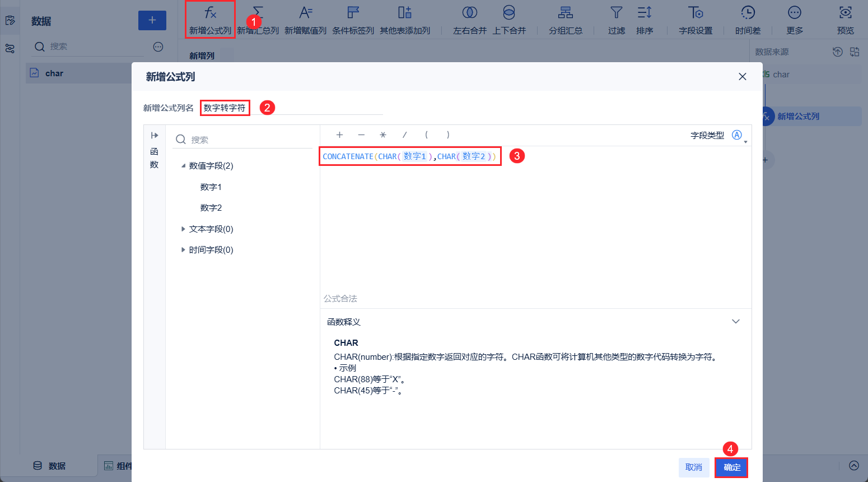Open the 字段设置 tool

(x=696, y=20)
